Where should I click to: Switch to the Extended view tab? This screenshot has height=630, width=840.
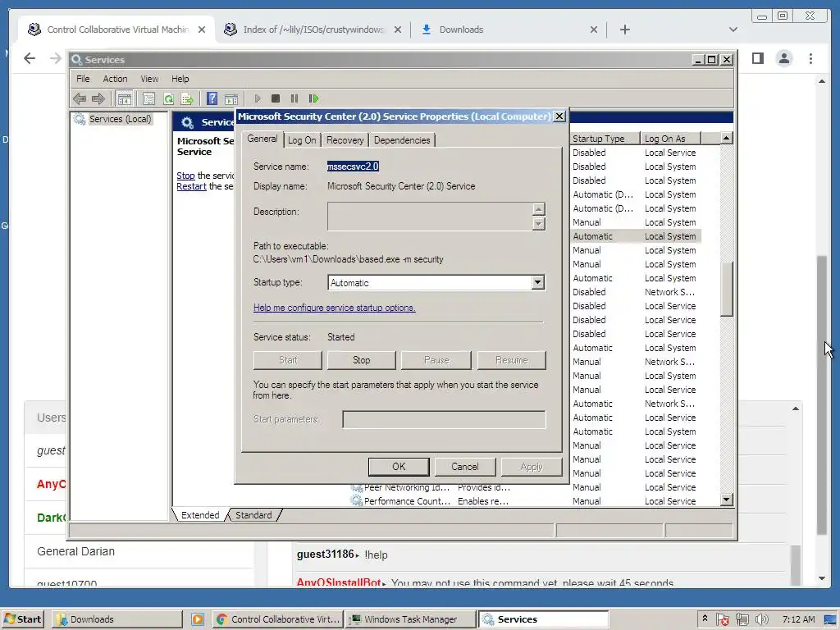pyautogui.click(x=200, y=515)
